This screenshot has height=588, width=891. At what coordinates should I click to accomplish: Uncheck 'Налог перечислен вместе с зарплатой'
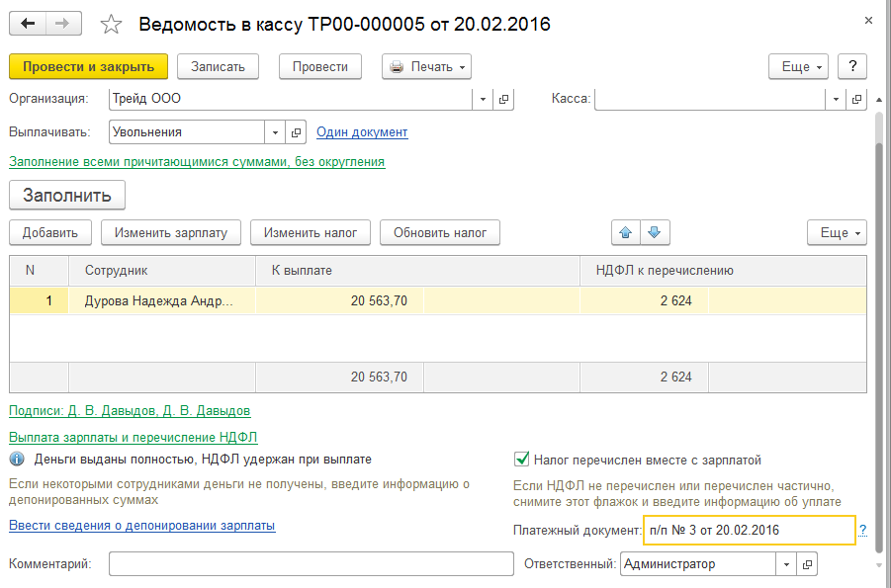tap(521, 460)
